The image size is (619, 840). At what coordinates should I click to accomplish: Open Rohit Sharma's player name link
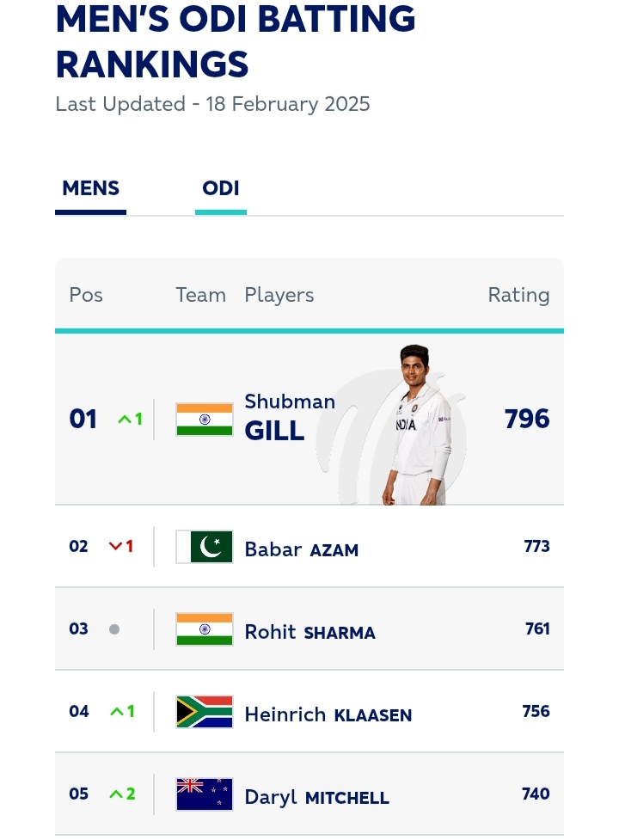click(309, 632)
